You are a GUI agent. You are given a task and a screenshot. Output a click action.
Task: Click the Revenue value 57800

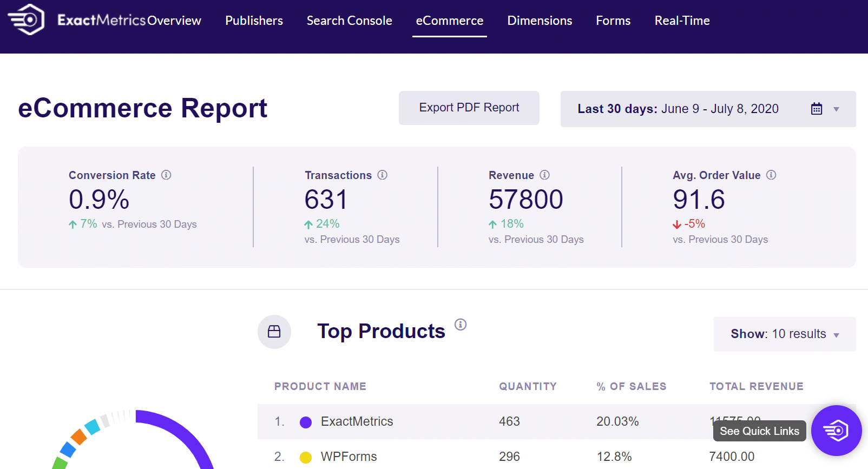click(x=526, y=200)
